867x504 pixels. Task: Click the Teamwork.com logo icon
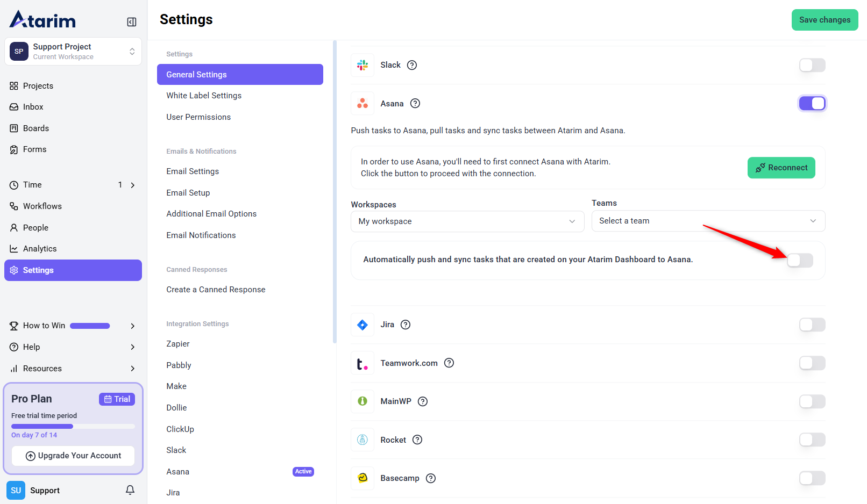pyautogui.click(x=363, y=363)
